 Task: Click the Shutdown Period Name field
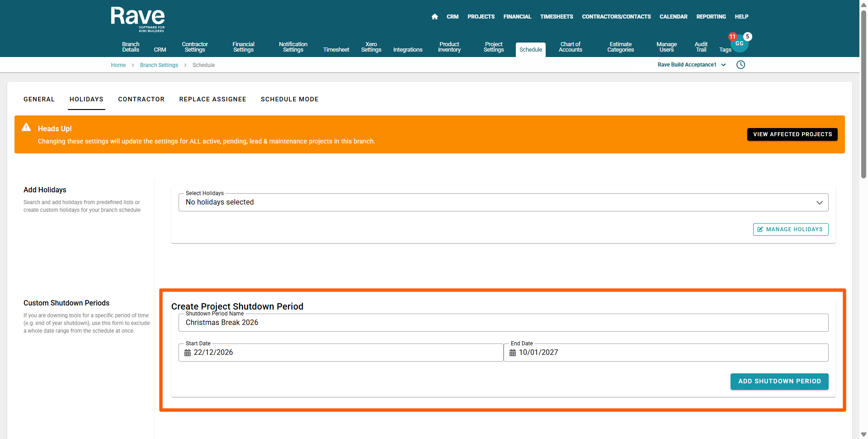tap(503, 323)
